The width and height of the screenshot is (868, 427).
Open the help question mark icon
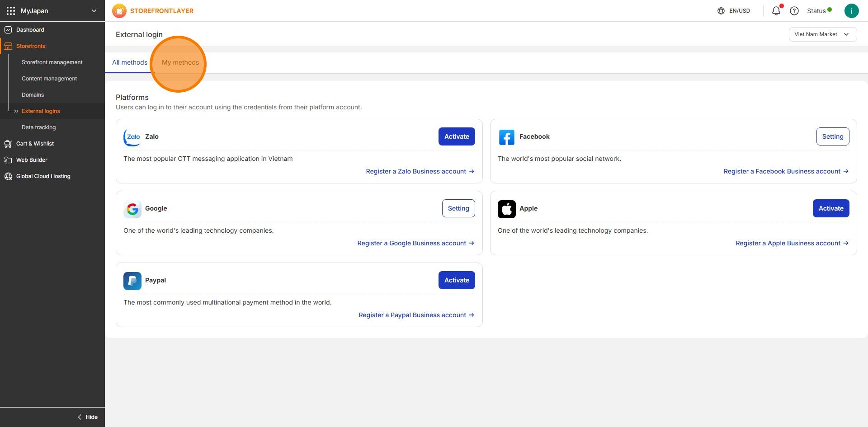(794, 11)
